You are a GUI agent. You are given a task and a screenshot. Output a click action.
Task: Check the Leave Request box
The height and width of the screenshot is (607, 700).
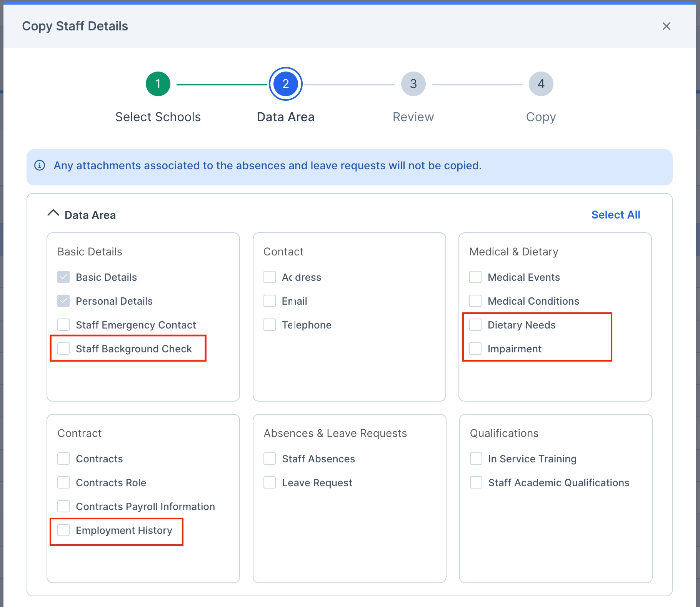click(270, 482)
